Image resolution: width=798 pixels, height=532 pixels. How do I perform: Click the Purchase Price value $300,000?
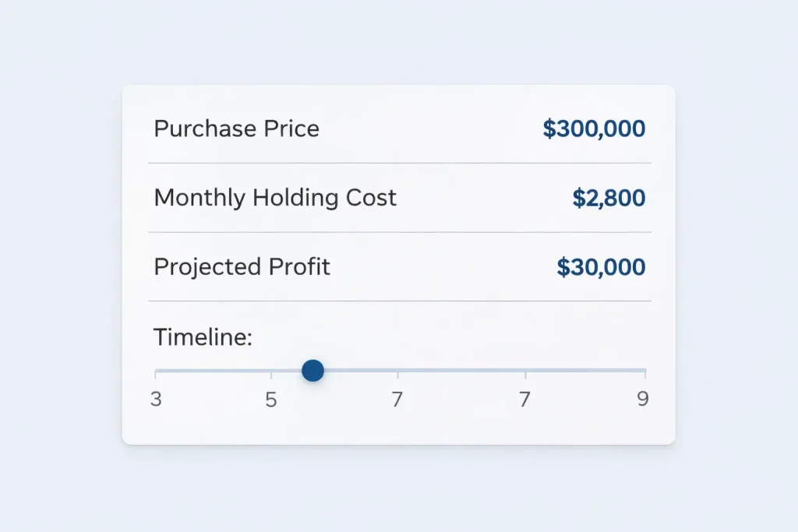(x=594, y=129)
